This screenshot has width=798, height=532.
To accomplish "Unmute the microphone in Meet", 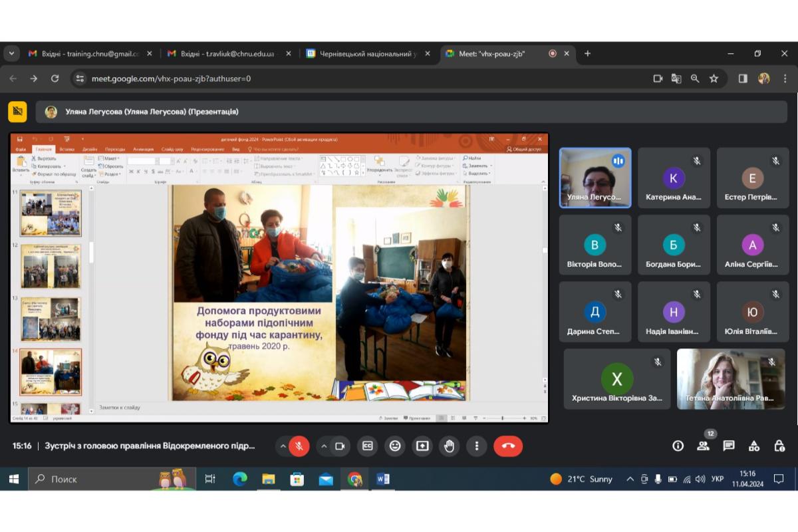I will click(300, 446).
